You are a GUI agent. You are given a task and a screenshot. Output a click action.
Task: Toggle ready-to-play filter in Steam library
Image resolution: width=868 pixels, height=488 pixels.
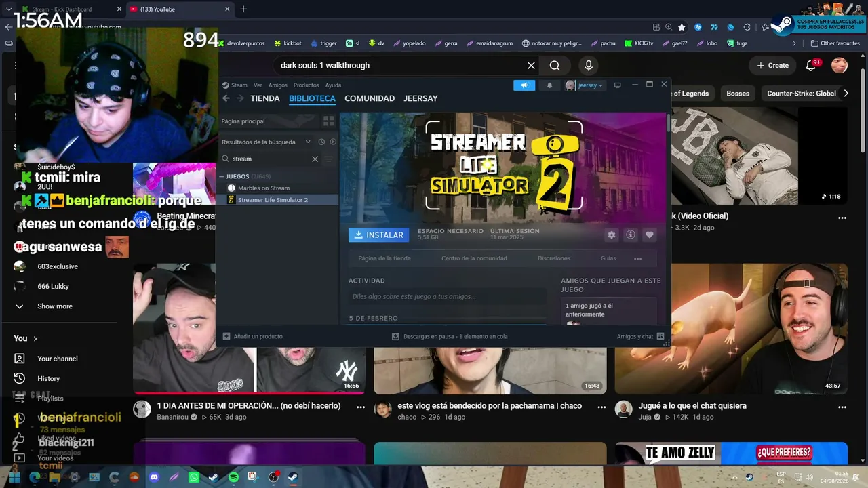tap(333, 142)
